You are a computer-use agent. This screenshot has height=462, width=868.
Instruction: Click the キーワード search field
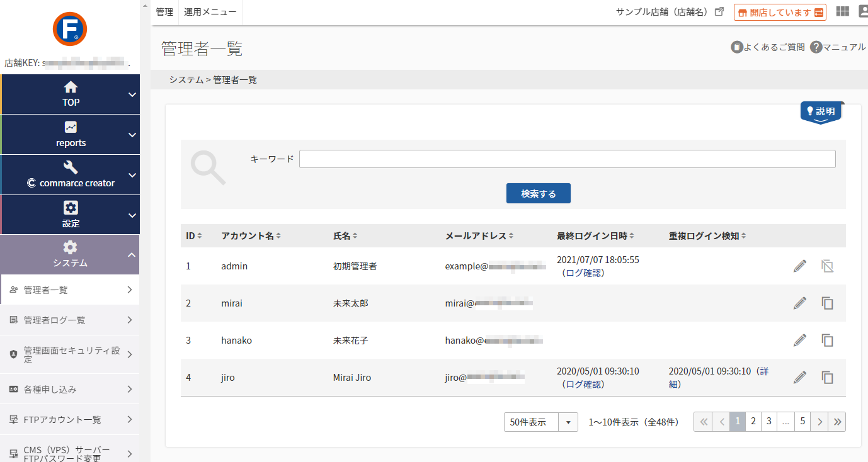coord(568,159)
